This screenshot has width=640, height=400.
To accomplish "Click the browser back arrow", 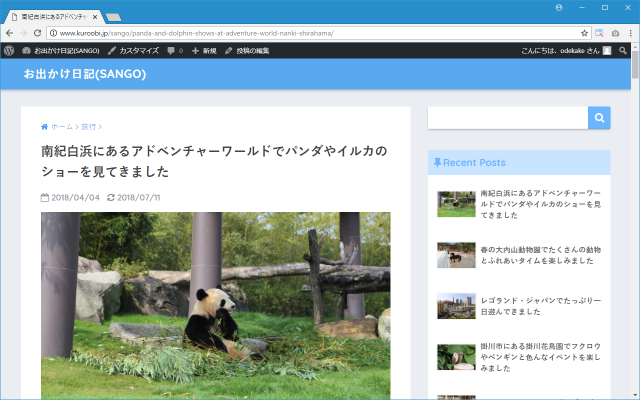I will coord(9,33).
